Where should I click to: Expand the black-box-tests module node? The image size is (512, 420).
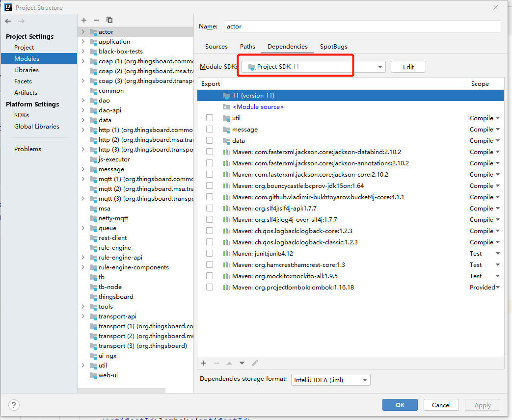click(83, 51)
